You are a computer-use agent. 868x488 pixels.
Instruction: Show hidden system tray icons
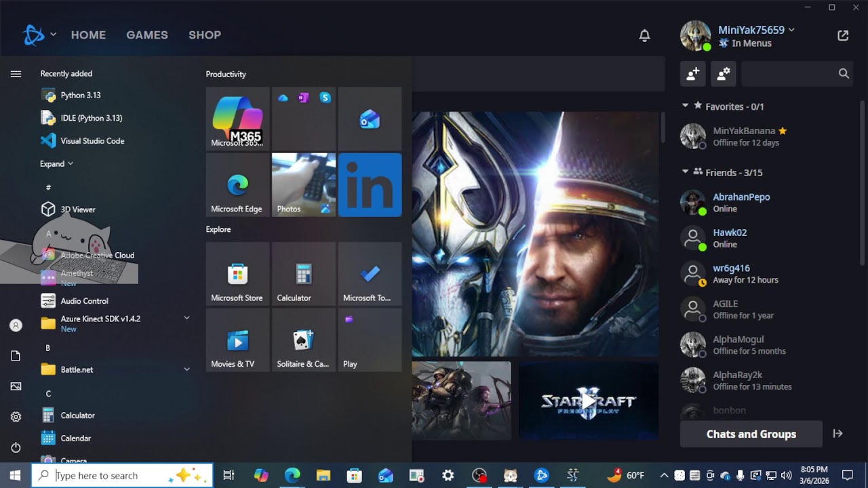(x=664, y=475)
